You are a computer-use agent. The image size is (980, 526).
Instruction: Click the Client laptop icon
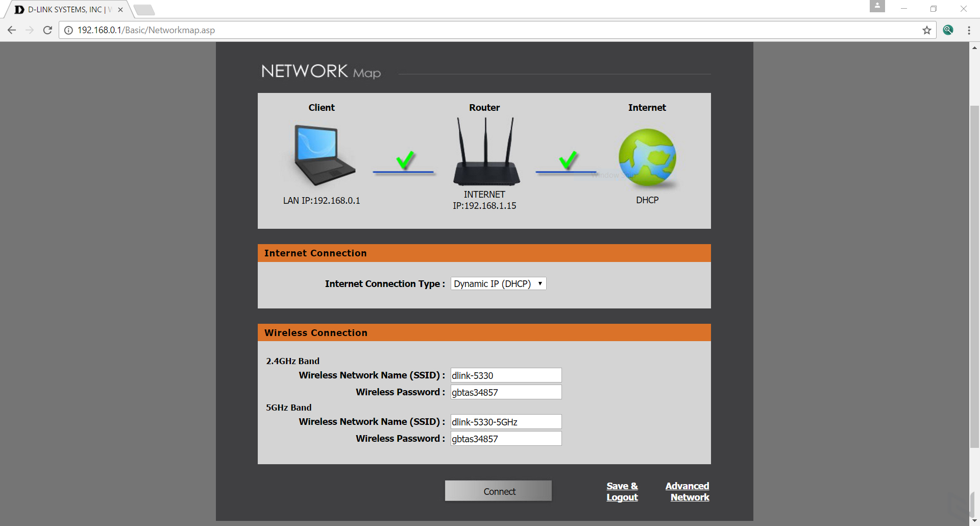coord(324,155)
